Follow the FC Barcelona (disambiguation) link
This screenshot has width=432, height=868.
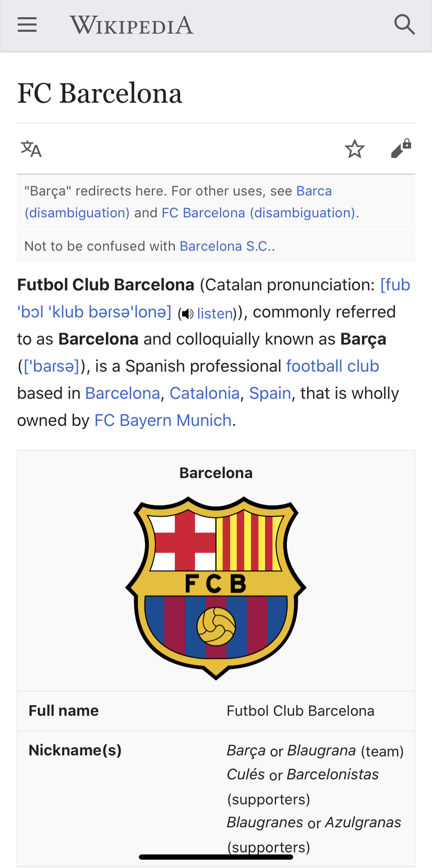pyautogui.click(x=260, y=213)
